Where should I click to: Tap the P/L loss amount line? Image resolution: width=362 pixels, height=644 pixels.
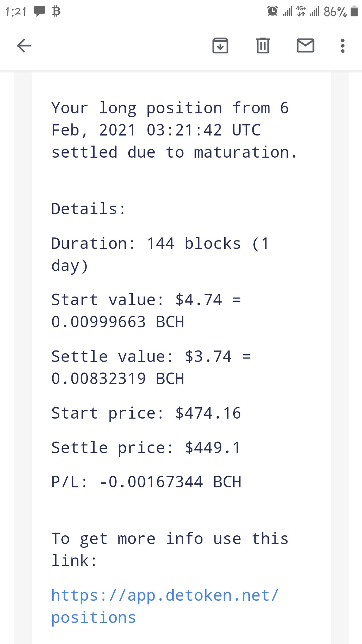tap(146, 482)
